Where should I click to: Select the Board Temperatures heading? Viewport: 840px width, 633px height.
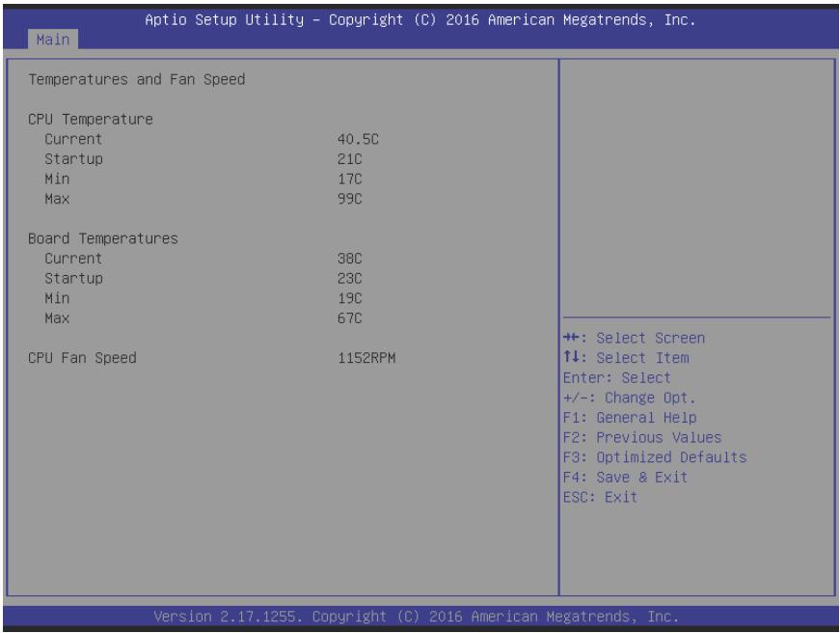coord(103,238)
